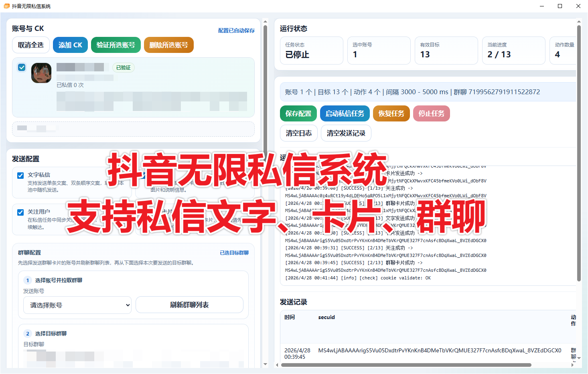Click the 当前进度 2 / 13 card
This screenshot has height=374, width=588.
tap(514, 51)
